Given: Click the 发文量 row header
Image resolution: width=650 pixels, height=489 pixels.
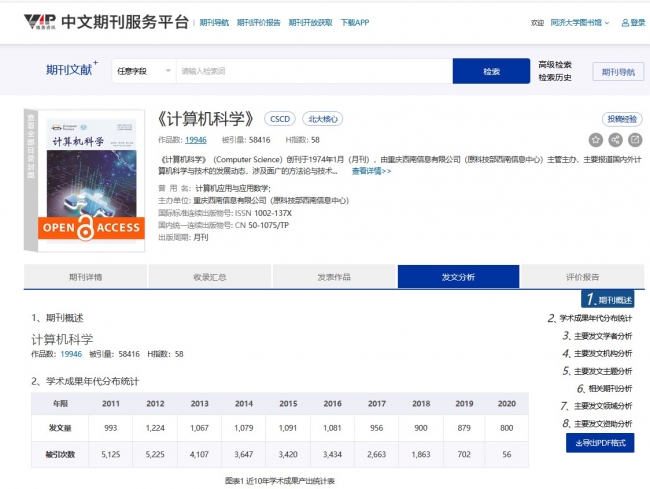Looking at the screenshot, I should [x=60, y=428].
